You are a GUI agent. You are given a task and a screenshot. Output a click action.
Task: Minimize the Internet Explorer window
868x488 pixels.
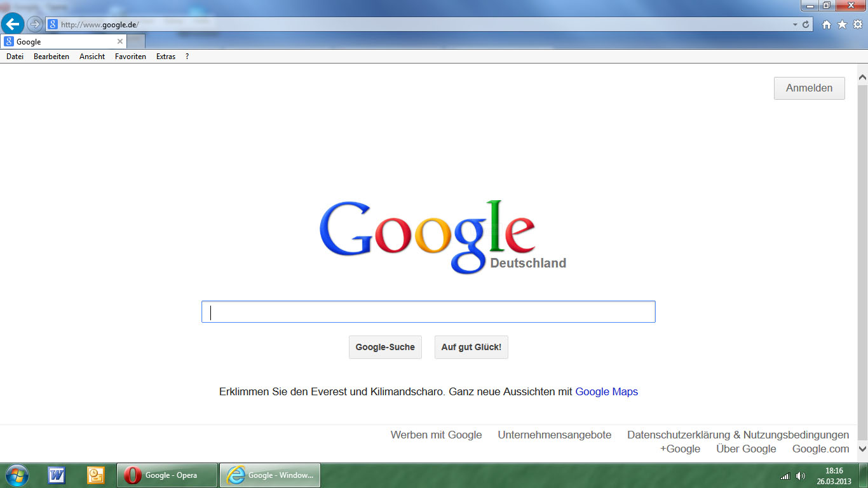(810, 5)
